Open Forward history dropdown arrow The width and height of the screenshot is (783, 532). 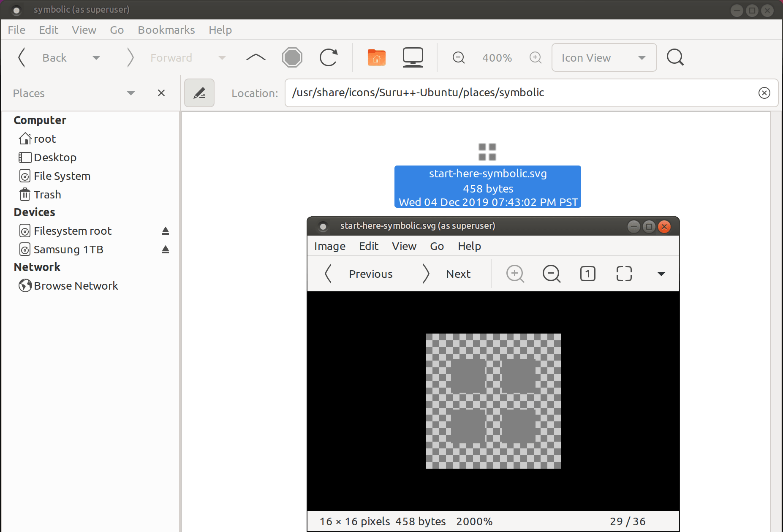[222, 57]
